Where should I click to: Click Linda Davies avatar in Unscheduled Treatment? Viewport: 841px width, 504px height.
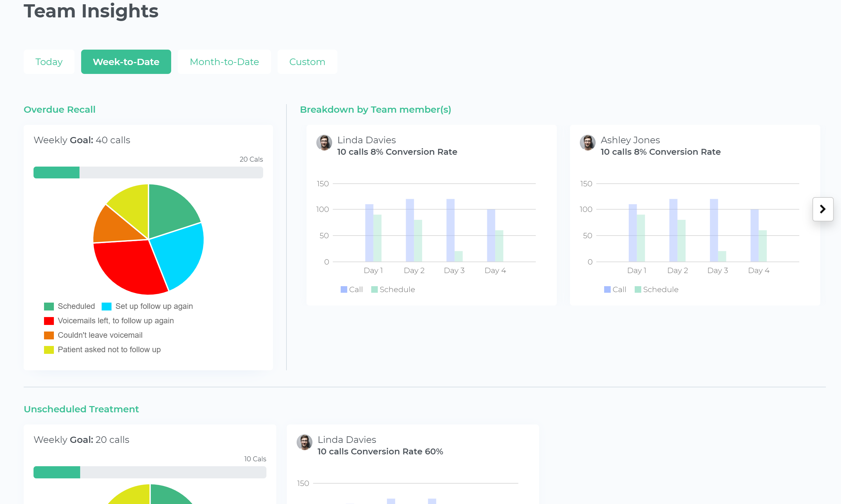click(304, 442)
